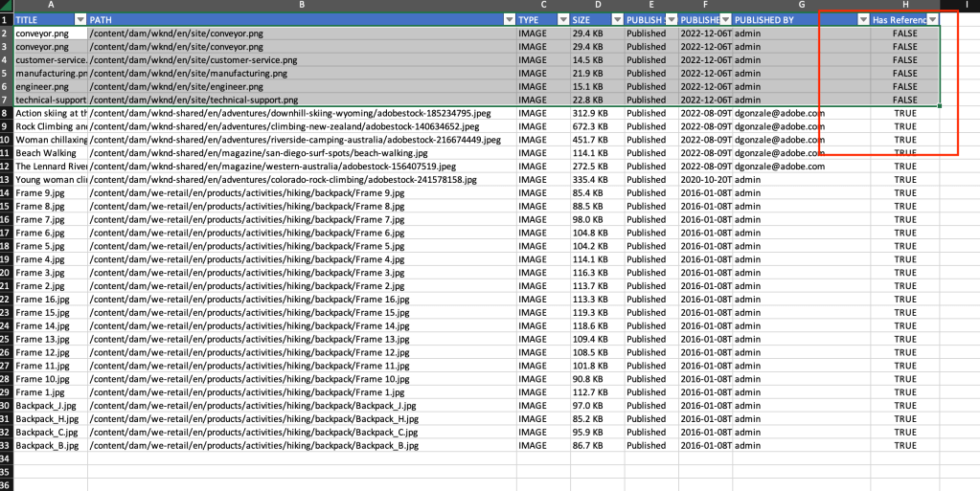This screenshot has height=491, width=980.
Task: Click the 2020-10-20T published date cell
Action: pos(705,180)
